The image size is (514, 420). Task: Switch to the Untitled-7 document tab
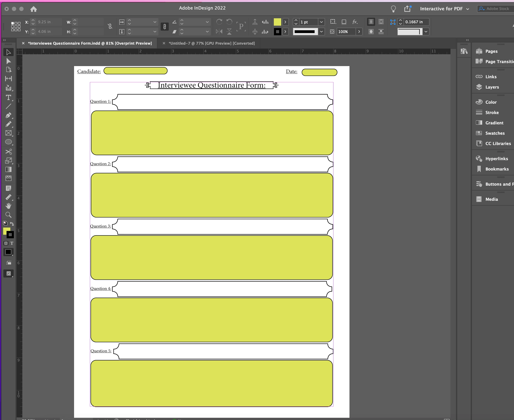coord(212,43)
